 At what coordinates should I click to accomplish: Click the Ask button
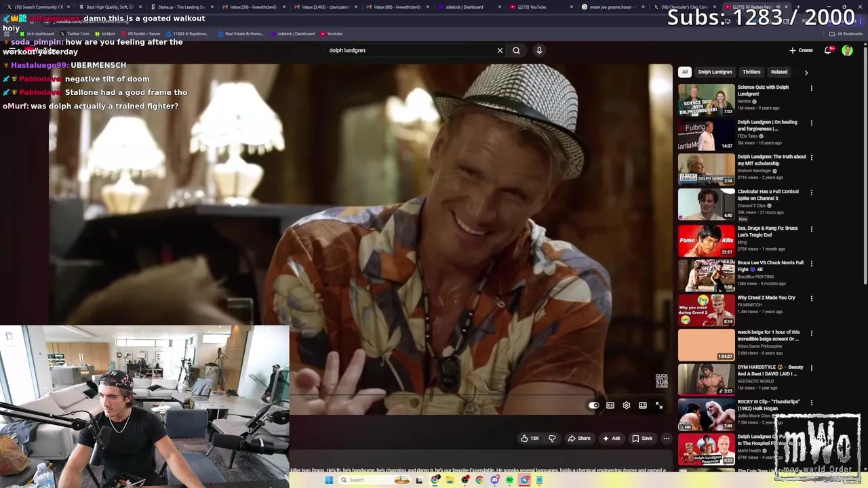click(611, 439)
